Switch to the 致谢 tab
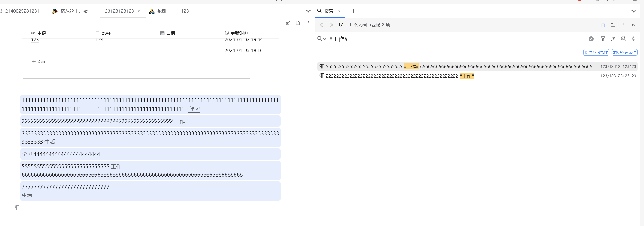644x226 pixels. tap(158, 11)
